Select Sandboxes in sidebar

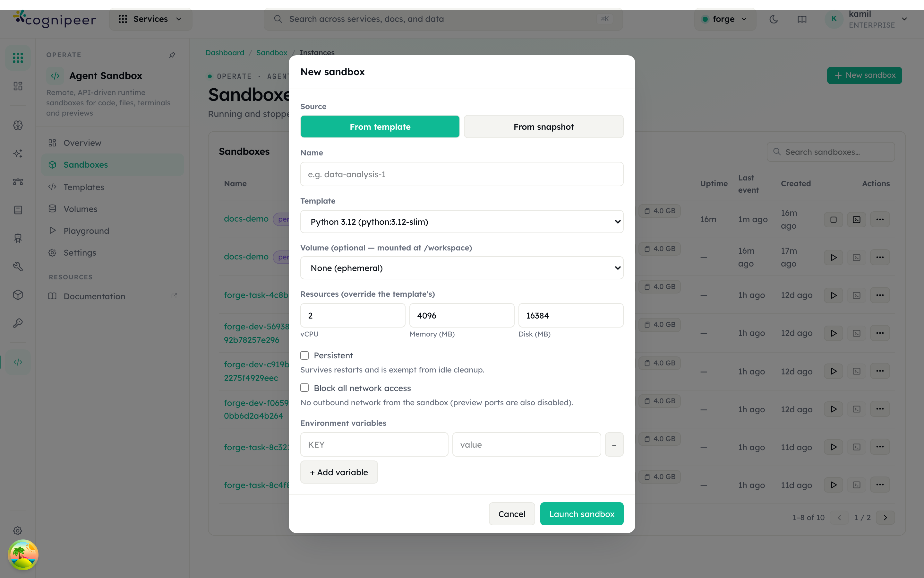pos(113,165)
